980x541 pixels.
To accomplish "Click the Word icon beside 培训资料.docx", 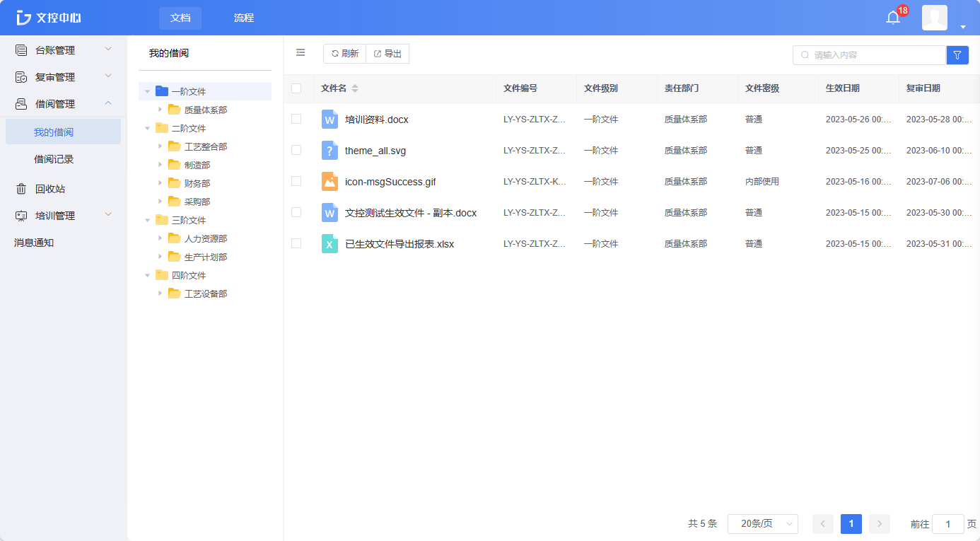I will click(329, 120).
